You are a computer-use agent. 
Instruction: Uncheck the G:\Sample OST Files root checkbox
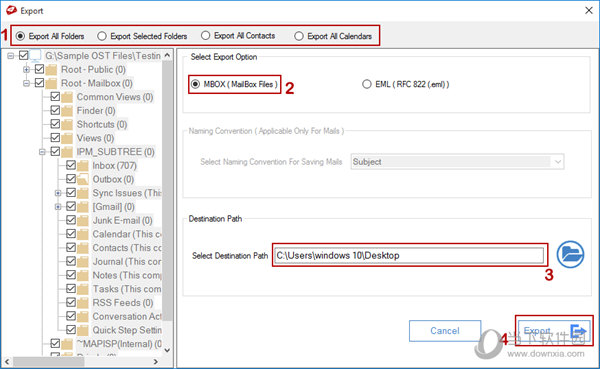[24, 55]
